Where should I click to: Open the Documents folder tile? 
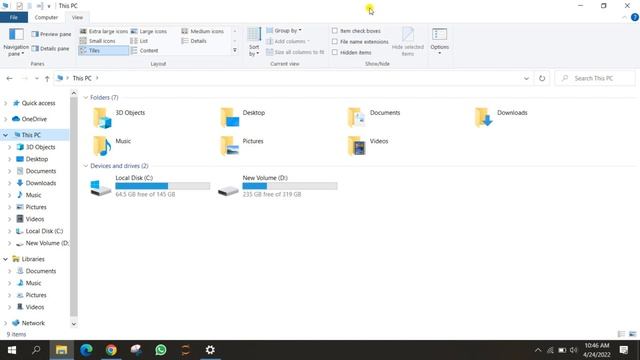point(373,117)
